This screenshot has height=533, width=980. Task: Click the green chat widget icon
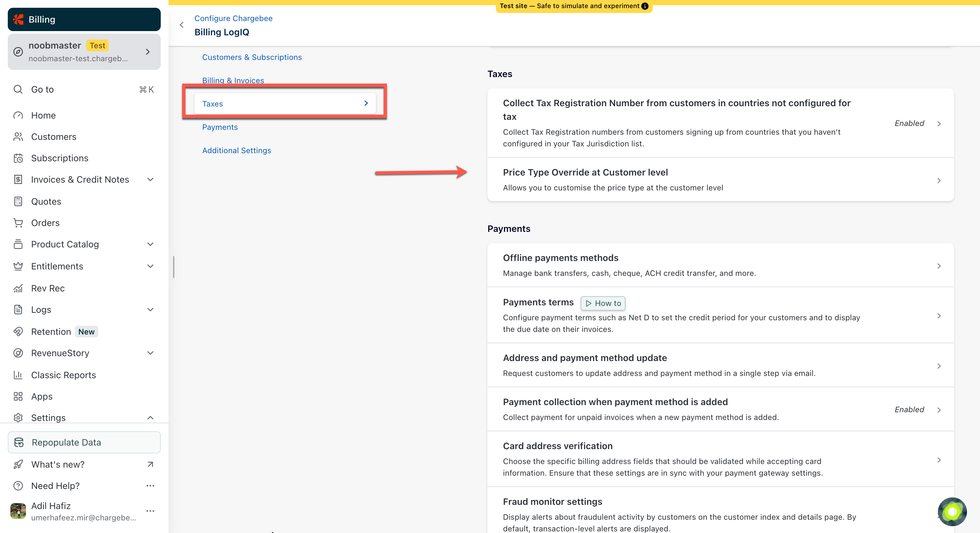pyautogui.click(x=952, y=512)
